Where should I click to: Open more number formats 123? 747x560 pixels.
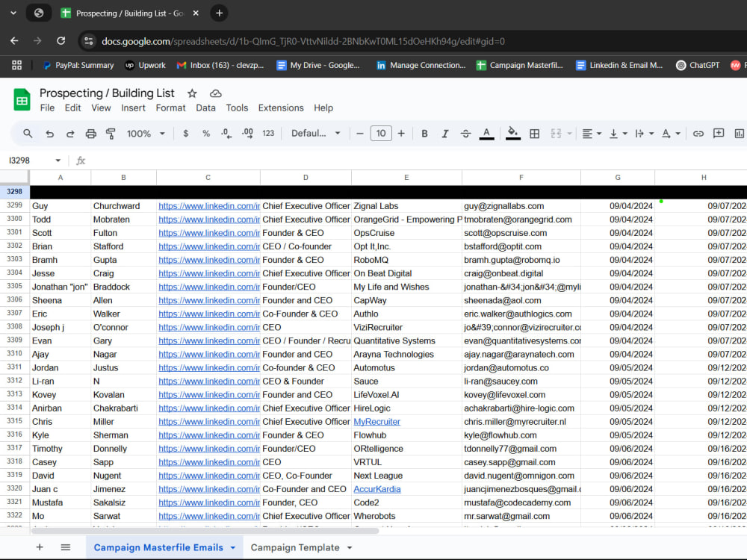point(268,134)
